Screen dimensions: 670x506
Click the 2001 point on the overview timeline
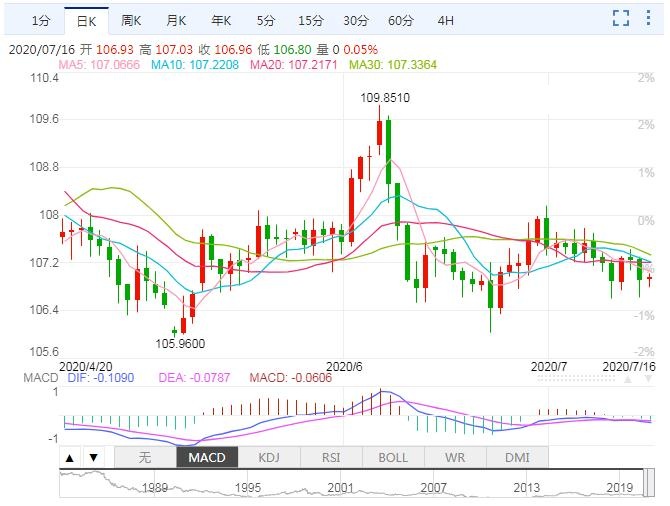[340, 488]
